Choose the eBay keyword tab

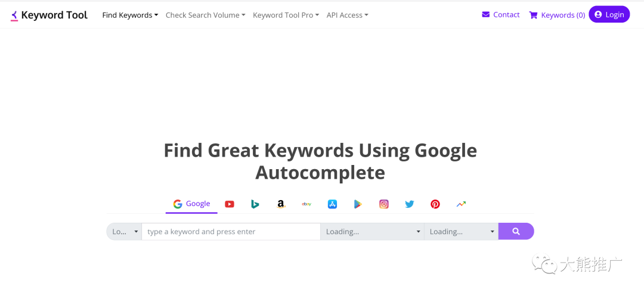pyautogui.click(x=306, y=204)
